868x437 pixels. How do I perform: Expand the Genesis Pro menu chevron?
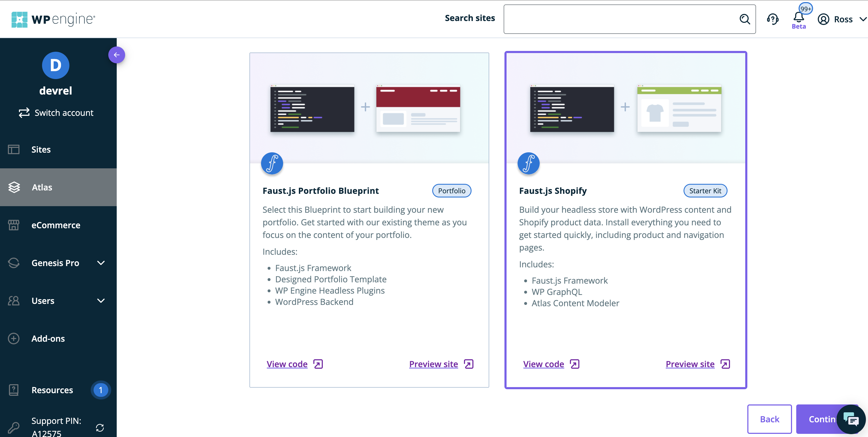tap(101, 263)
